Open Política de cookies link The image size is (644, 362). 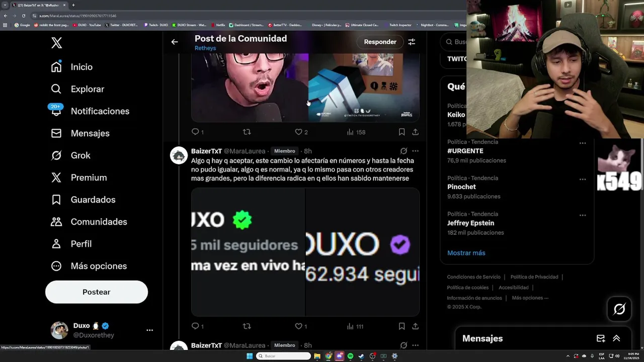point(468,288)
